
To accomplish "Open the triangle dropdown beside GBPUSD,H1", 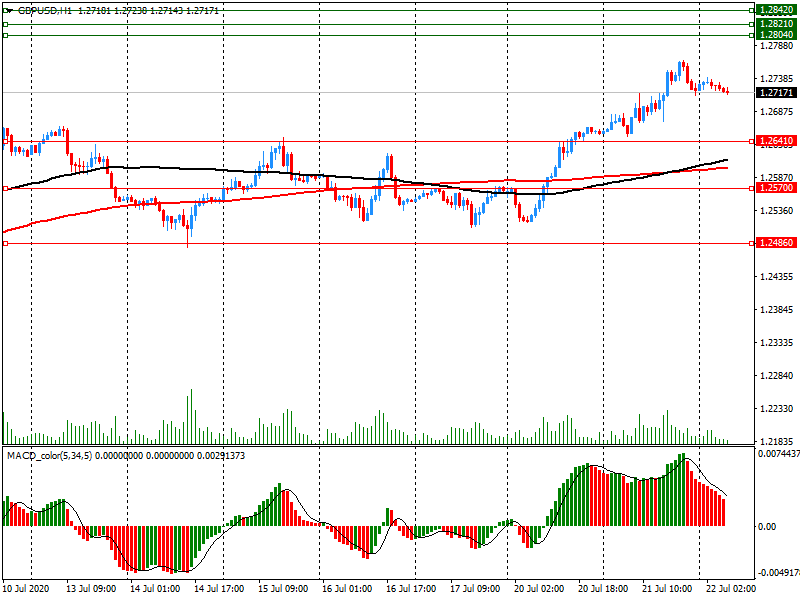I will [x=10, y=9].
